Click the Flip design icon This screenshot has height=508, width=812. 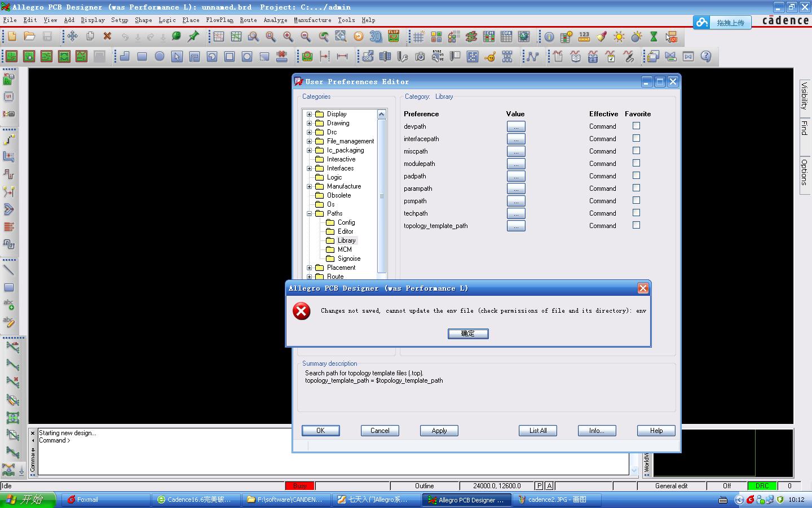tap(394, 37)
